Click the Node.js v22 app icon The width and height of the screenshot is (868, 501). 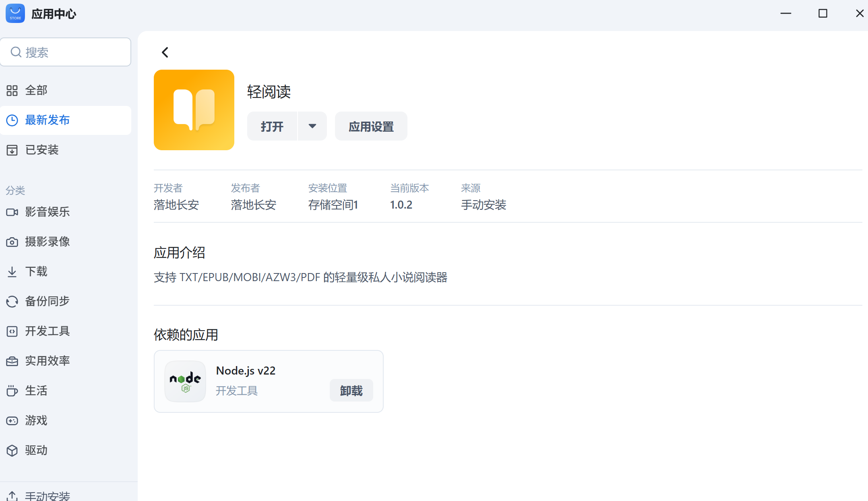185,381
